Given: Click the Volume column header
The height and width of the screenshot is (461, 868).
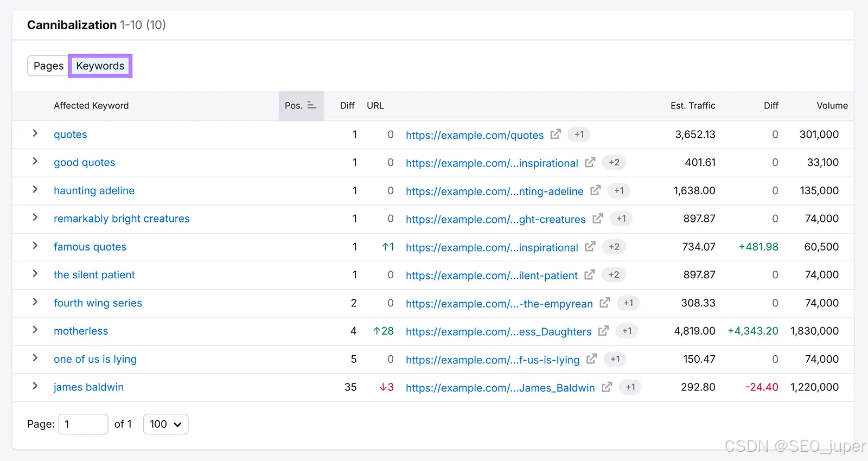Looking at the screenshot, I should coord(832,106).
